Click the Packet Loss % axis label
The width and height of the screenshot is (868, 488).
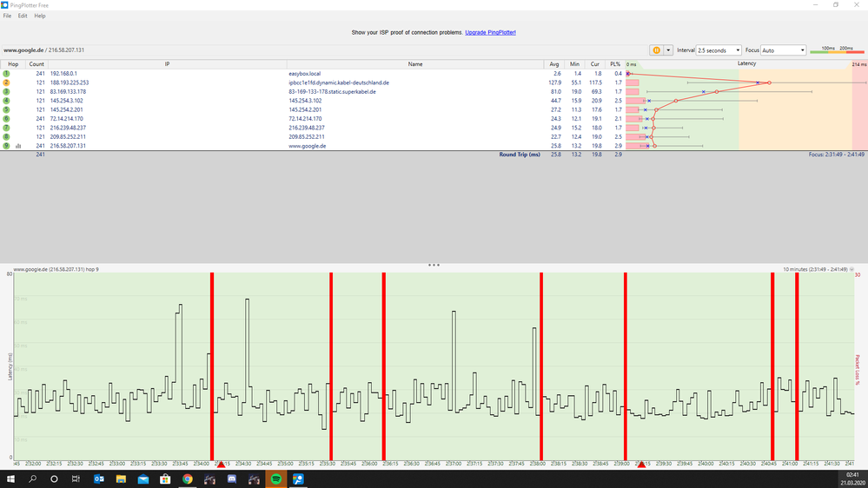click(858, 370)
